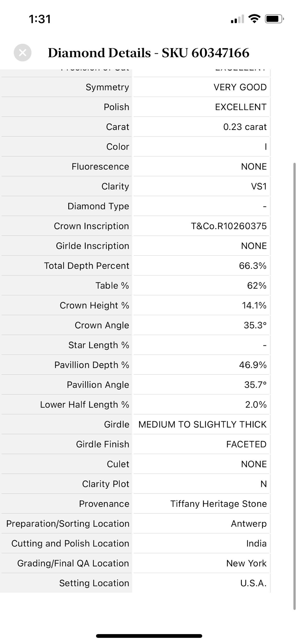Tap the cellular signal bars icon
The image size is (298, 644).
point(237,19)
